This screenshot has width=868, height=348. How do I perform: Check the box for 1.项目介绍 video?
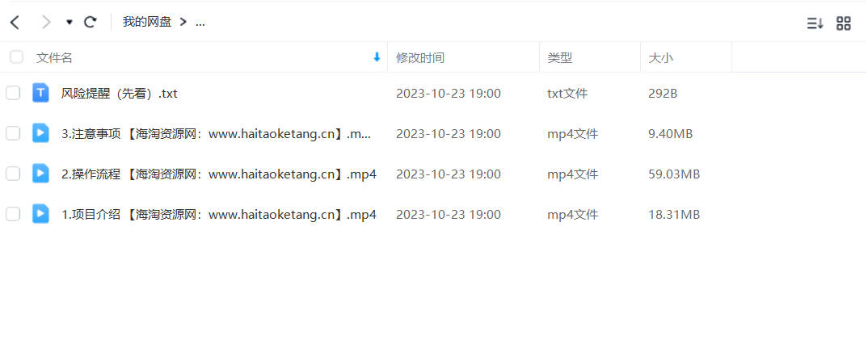coord(13,214)
